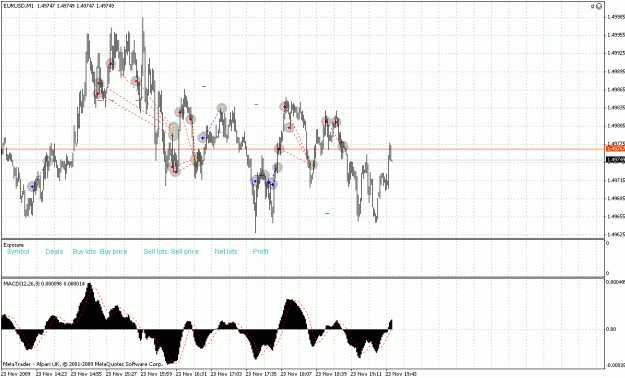The width and height of the screenshot is (625, 378).
Task: Click the 1.49685 price scale label
Action: click(616, 198)
